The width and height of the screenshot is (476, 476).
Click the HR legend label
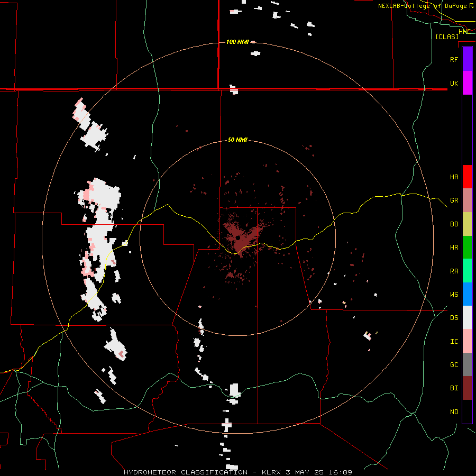tap(454, 248)
